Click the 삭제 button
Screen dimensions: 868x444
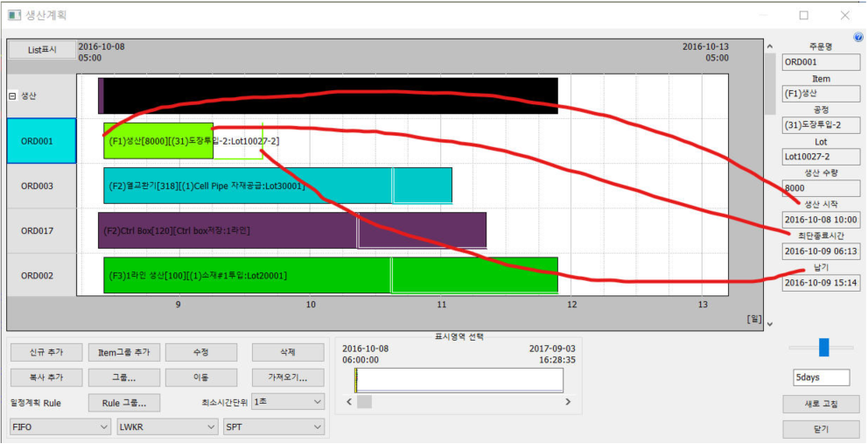pos(287,353)
